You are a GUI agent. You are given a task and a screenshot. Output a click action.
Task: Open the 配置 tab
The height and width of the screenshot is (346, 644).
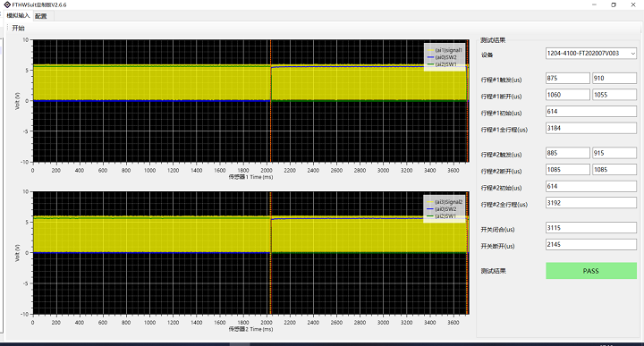pos(41,16)
